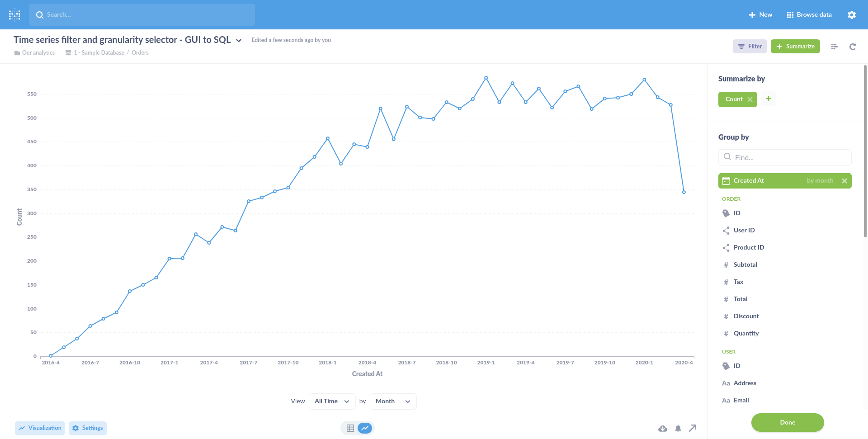
Task: Group by user Email
Action: click(785, 400)
